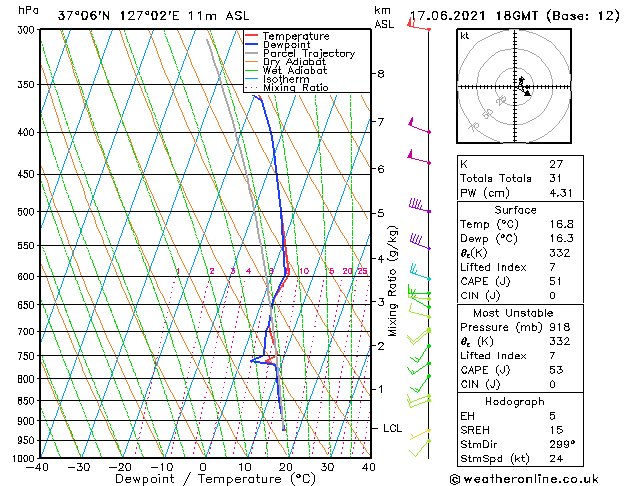Click the PW (cm) value 4.31
The width and height of the screenshot is (629, 486).
561,193
